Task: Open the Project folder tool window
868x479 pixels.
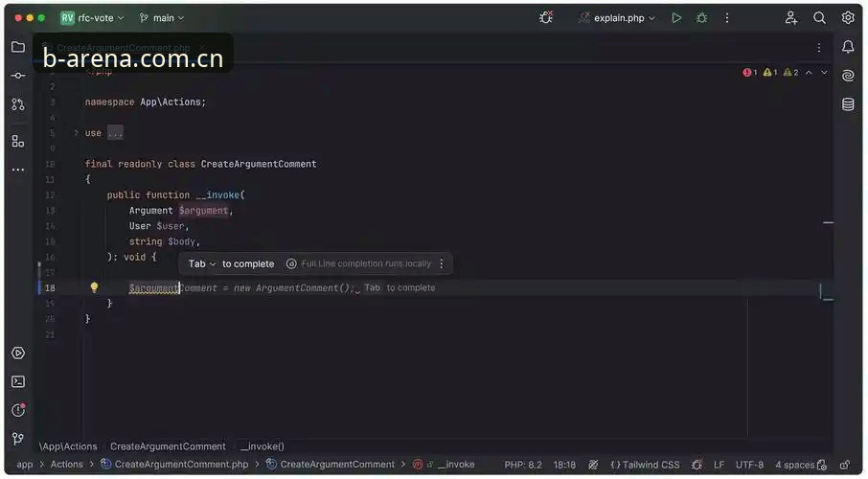Action: [17, 47]
